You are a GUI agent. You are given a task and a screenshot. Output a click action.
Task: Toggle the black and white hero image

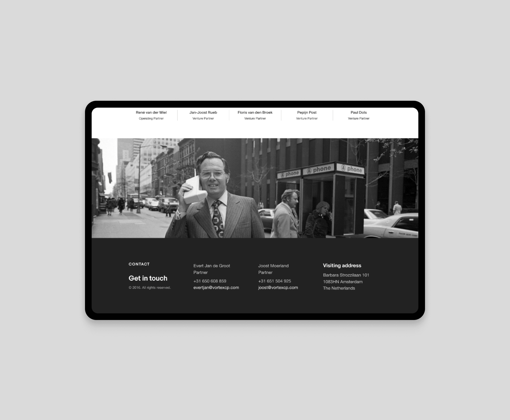(x=255, y=187)
